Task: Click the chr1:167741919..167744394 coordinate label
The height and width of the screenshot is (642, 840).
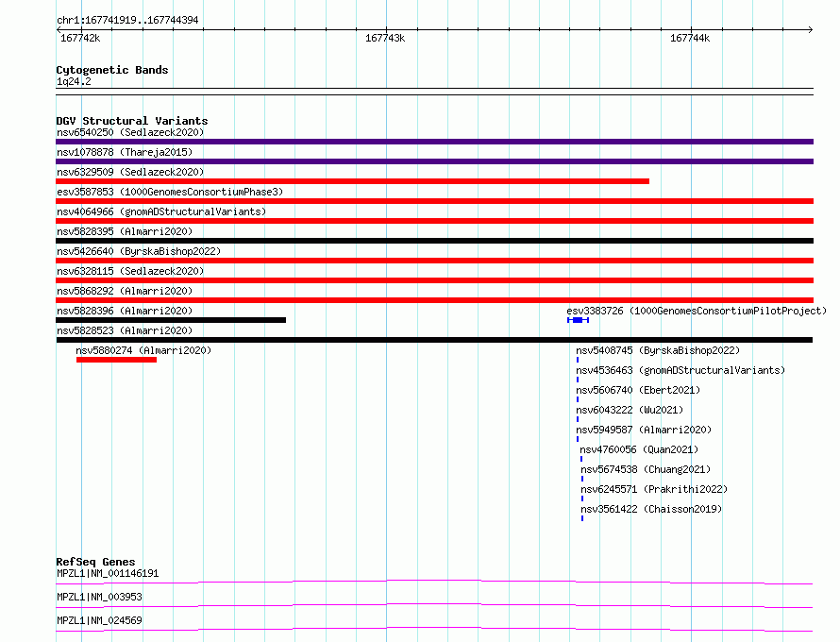Action: coord(127,20)
